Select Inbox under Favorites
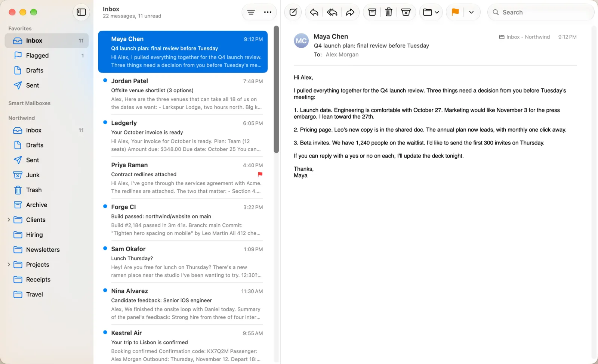This screenshot has height=364, width=598. pos(47,41)
